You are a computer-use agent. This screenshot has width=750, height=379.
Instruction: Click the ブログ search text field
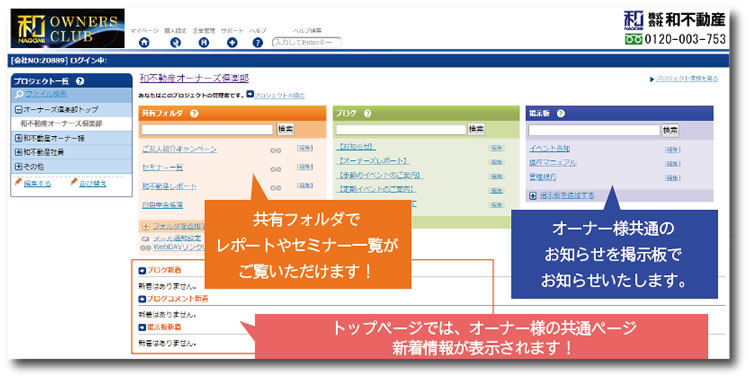tap(401, 129)
